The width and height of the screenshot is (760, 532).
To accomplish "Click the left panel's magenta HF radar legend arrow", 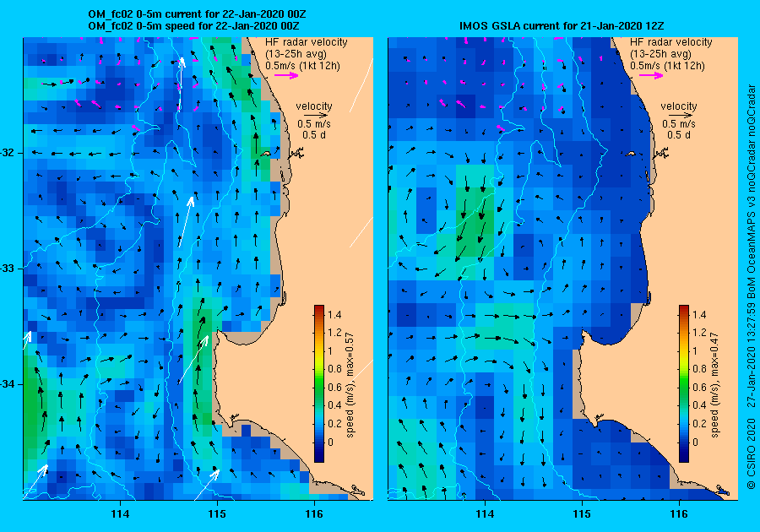I will click(286, 75).
